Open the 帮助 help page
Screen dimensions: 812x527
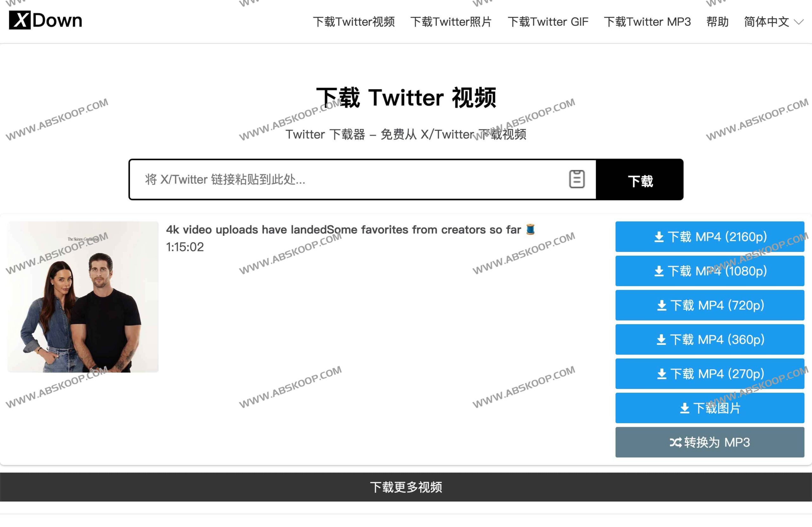[x=717, y=22]
